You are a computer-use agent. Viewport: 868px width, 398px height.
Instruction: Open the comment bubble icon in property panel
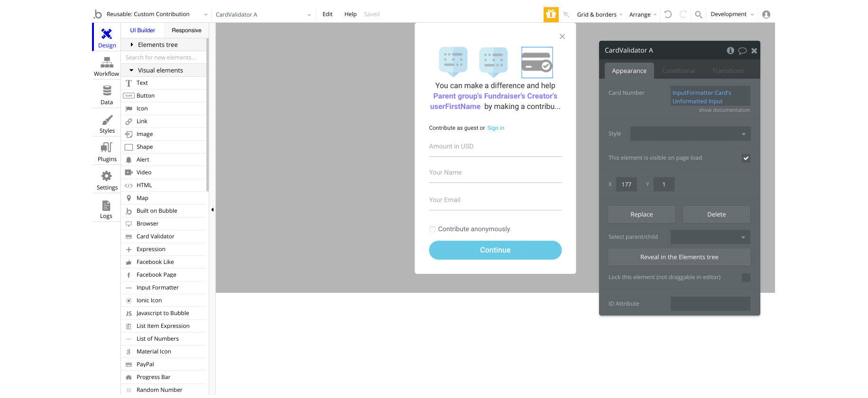coord(742,51)
